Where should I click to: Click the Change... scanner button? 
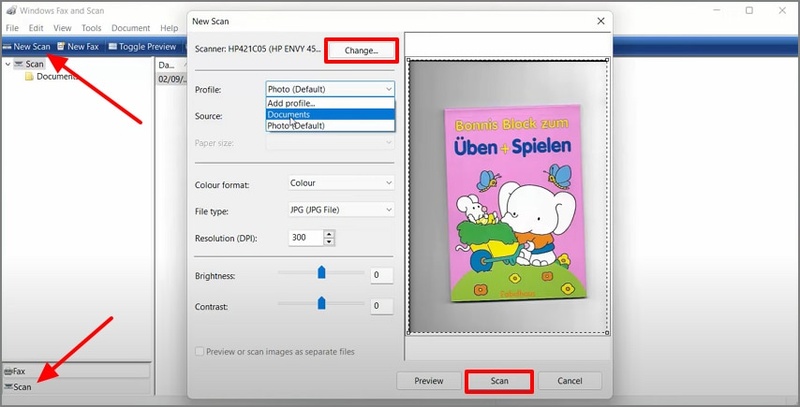[361, 50]
